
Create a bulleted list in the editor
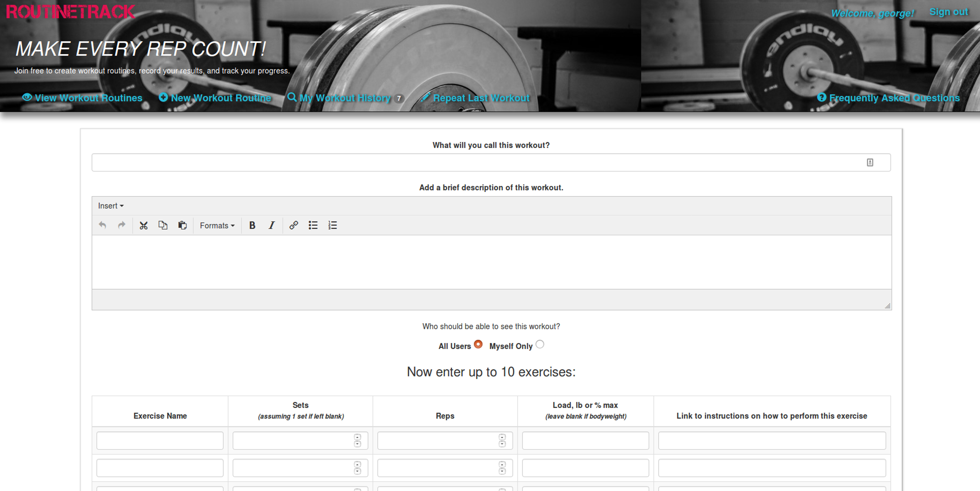(313, 225)
